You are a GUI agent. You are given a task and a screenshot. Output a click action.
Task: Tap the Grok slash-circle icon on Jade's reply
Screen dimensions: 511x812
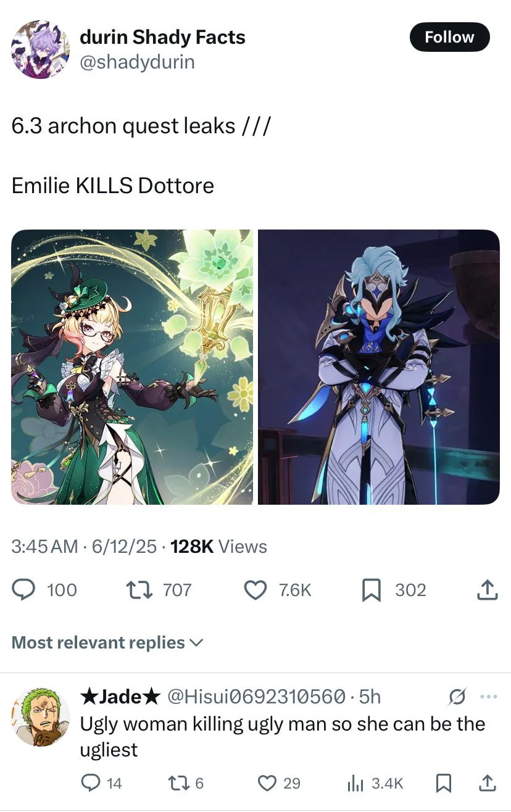tap(459, 697)
